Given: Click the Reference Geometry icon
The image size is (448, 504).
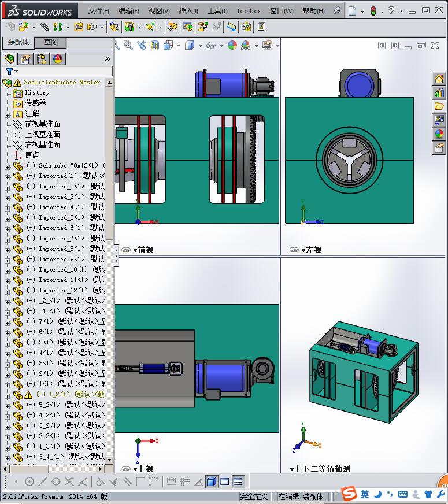Looking at the screenshot, I should (150, 27).
